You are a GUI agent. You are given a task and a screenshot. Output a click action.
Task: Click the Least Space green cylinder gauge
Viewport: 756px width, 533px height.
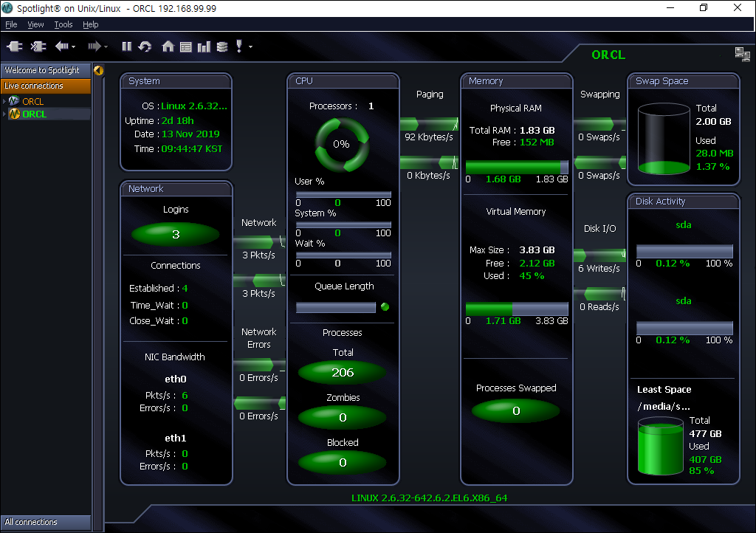661,446
